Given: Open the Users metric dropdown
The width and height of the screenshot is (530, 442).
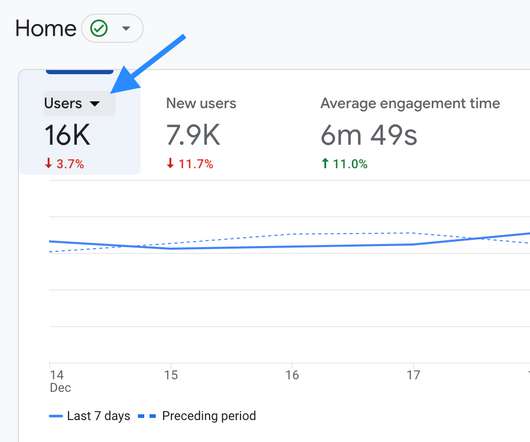Looking at the screenshot, I should [x=78, y=103].
